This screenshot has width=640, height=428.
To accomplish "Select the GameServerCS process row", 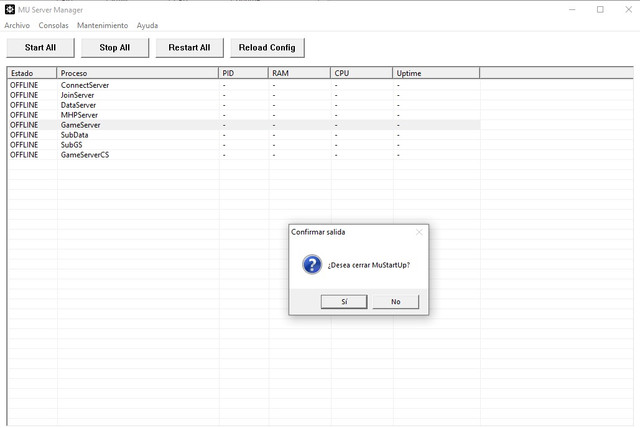I will pyautogui.click(x=244, y=155).
